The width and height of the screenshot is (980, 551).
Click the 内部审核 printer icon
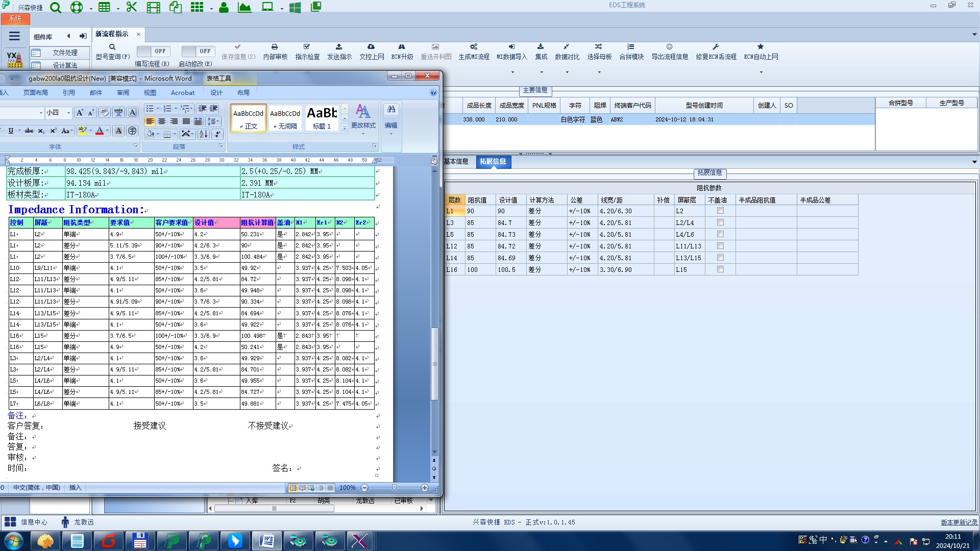pos(275,47)
